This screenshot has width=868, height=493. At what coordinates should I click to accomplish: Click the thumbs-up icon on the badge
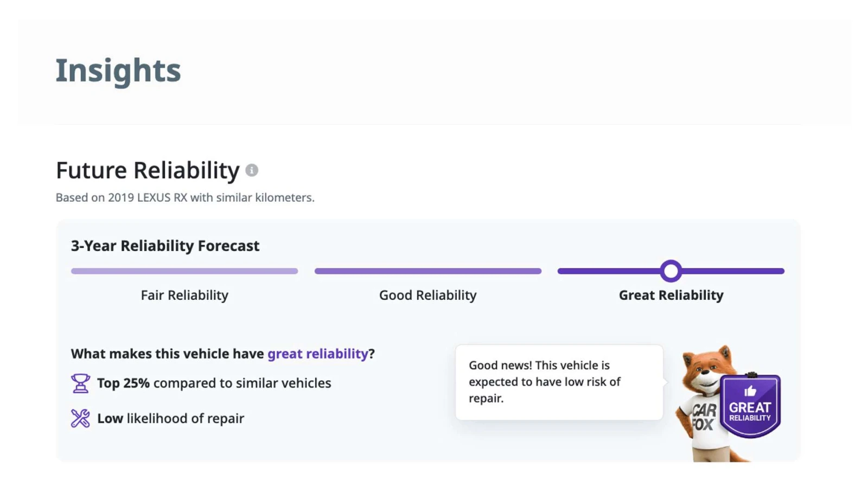pyautogui.click(x=750, y=391)
